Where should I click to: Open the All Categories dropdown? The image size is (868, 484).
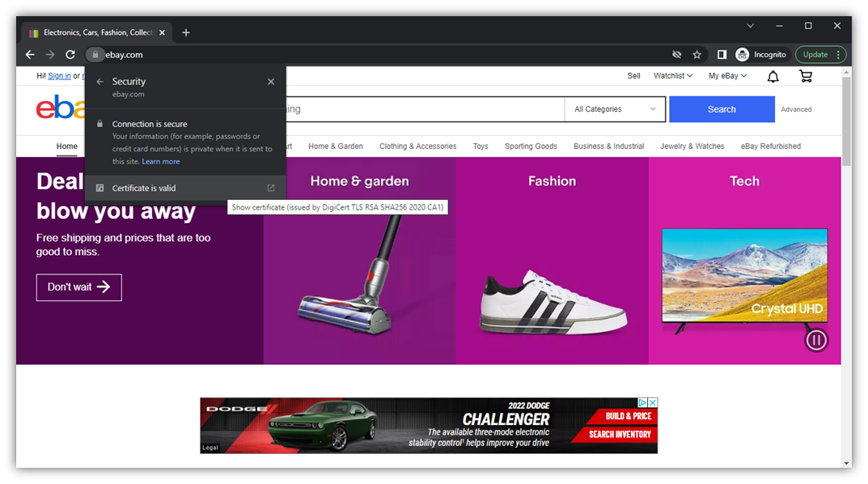pos(615,109)
